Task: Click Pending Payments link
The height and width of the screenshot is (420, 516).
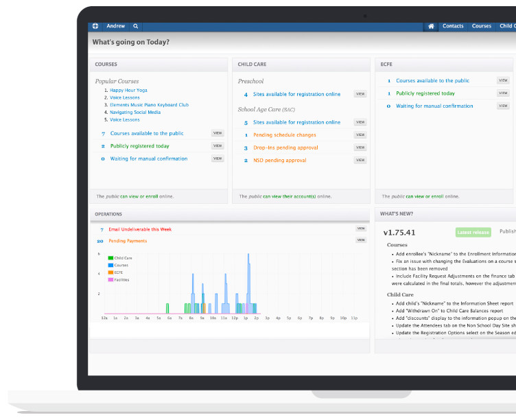Action: pyautogui.click(x=128, y=241)
